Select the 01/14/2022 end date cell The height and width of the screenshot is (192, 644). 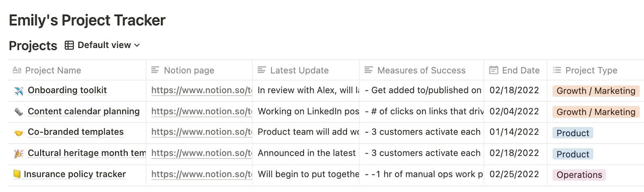[514, 132]
